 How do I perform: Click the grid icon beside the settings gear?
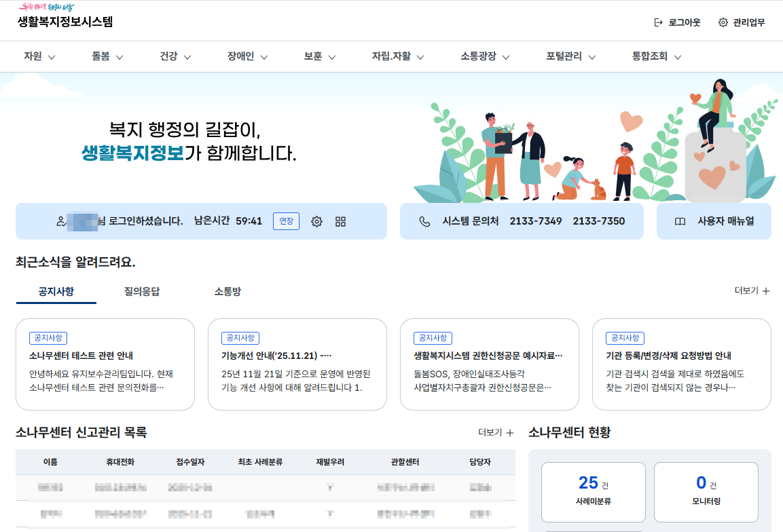tap(340, 221)
